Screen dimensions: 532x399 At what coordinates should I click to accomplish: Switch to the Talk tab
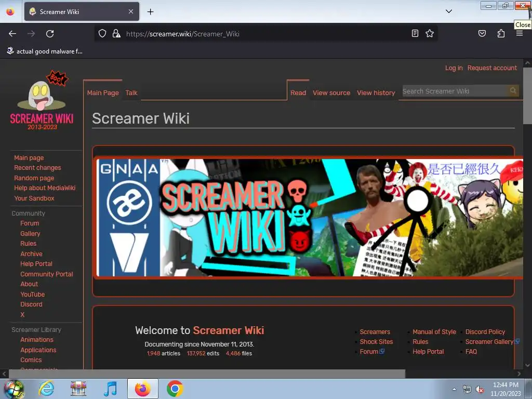[131, 92]
